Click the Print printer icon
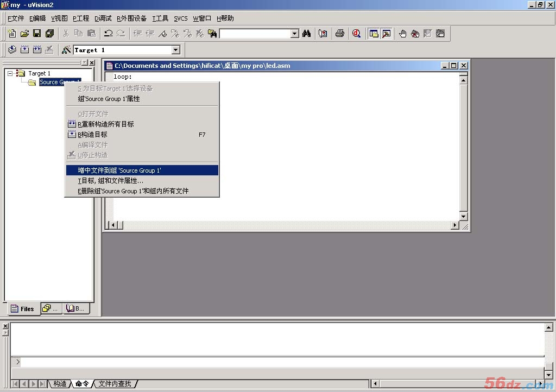The image size is (556, 392). point(340,33)
